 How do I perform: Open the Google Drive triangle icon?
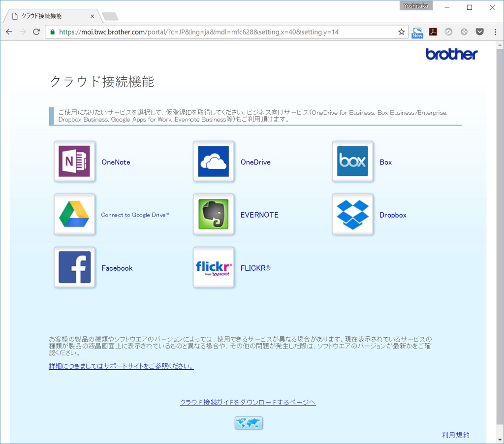74,215
